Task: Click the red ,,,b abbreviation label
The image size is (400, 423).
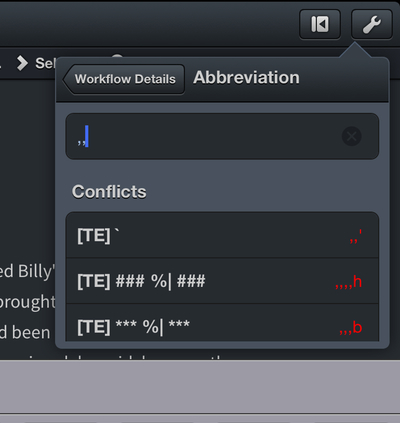Action: (x=351, y=328)
